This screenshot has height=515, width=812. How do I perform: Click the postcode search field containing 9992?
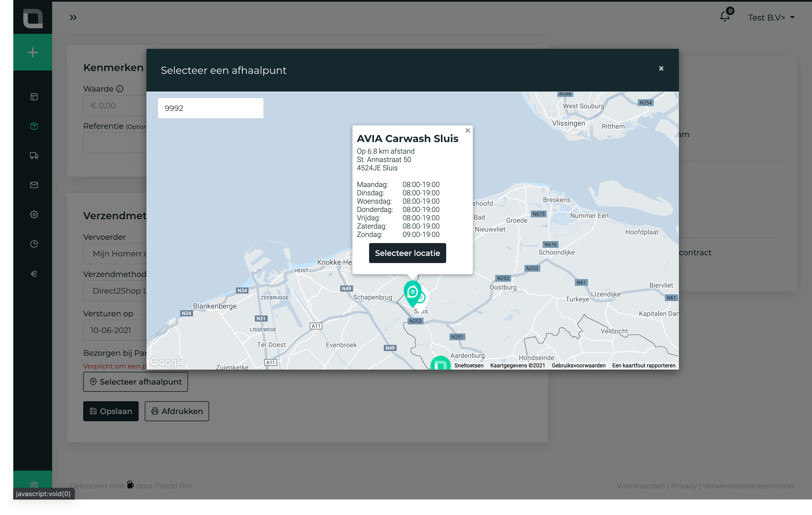[x=210, y=108]
